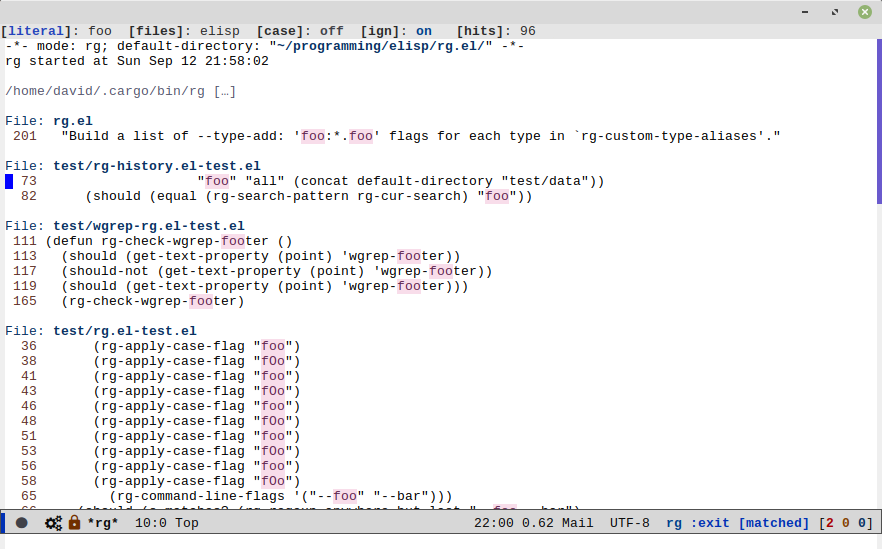
Task: Click the :exit [matched] process status
Action: point(750,523)
